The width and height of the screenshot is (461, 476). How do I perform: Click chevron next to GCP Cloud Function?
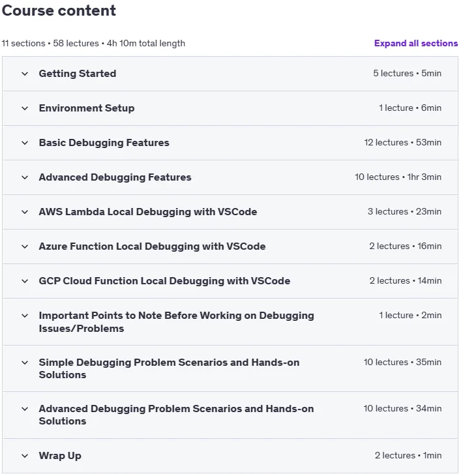pos(25,281)
